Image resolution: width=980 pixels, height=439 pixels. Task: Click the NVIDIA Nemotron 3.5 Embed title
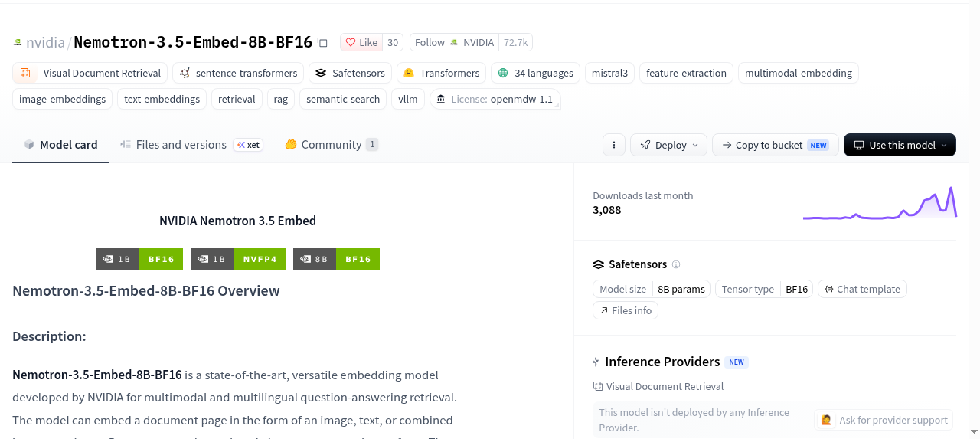coord(237,221)
